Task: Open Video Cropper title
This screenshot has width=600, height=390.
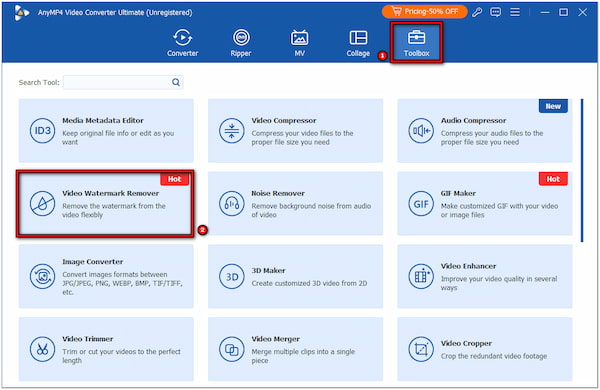Action: click(466, 343)
